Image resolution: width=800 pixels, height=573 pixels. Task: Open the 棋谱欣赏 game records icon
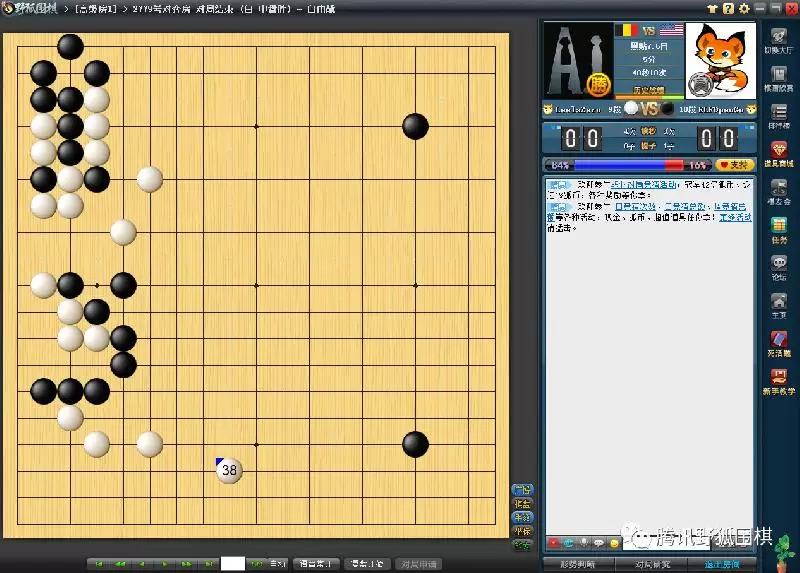pos(779,80)
